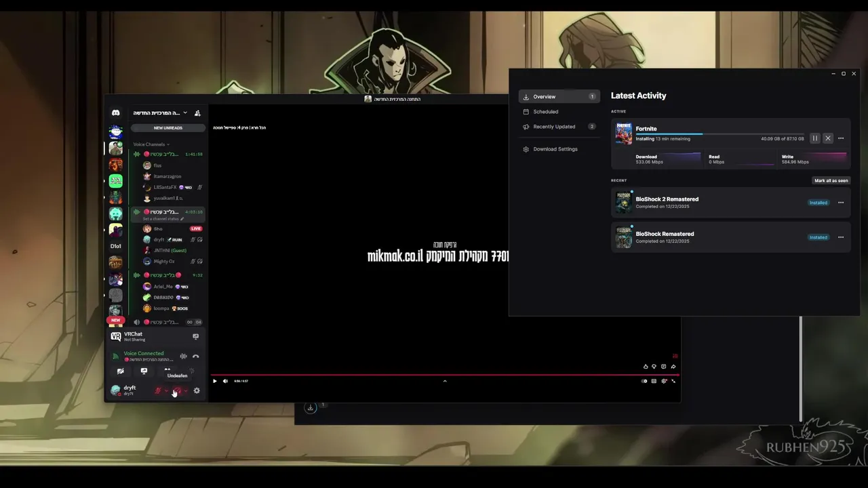Open more options for BioShock 2 Remastered
This screenshot has height=488, width=868.
(x=841, y=203)
